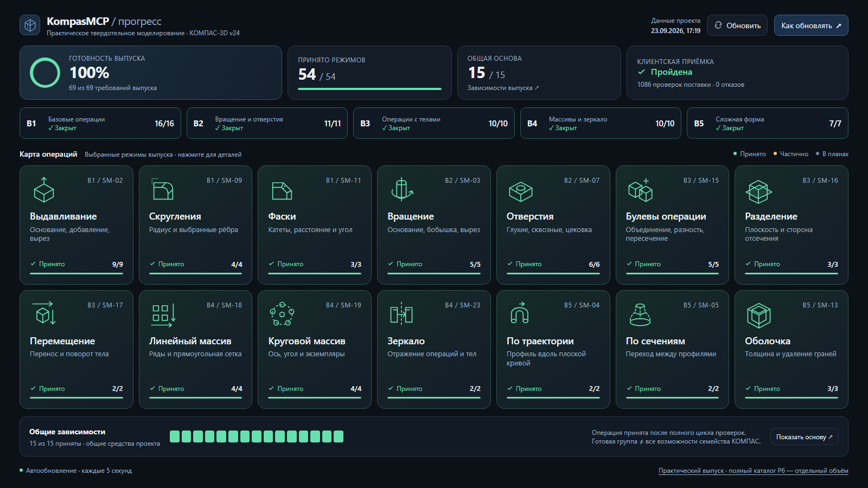Image resolution: width=868 pixels, height=488 pixels.
Task: Click the Разделение split icon
Action: (x=758, y=191)
